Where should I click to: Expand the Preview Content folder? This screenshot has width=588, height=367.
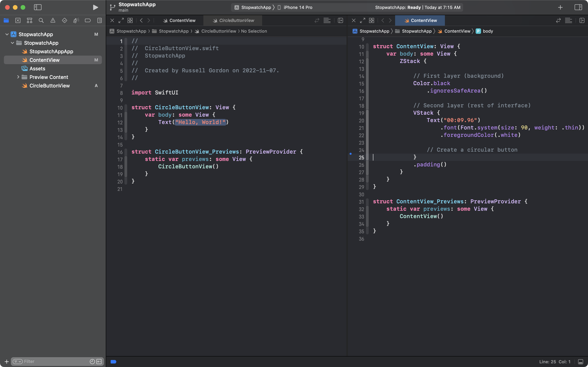pos(18,77)
